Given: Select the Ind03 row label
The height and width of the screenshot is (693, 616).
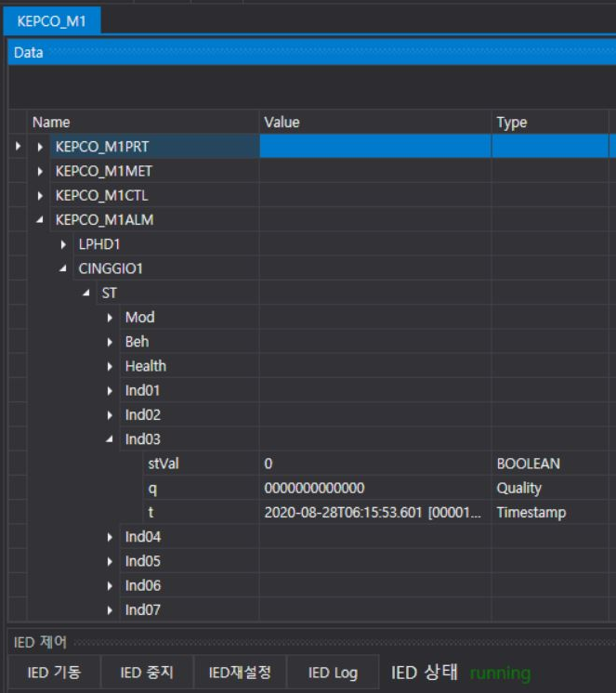Looking at the screenshot, I should [x=143, y=438].
